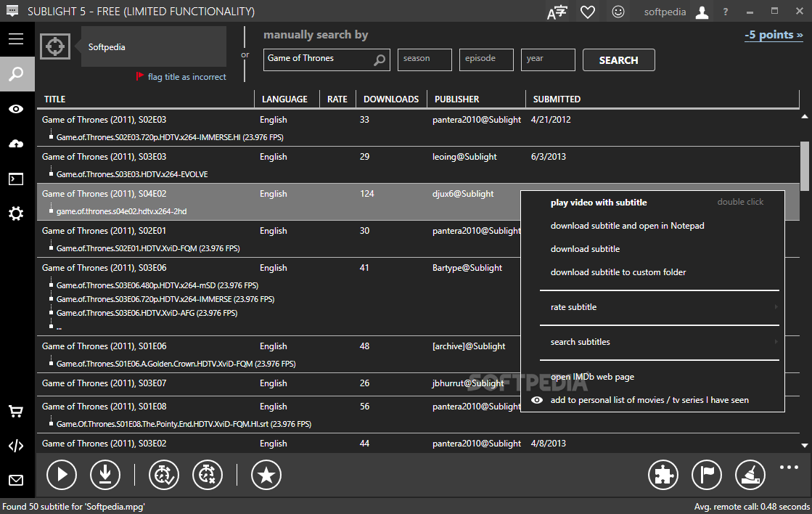812x514 pixels.
Task: Open the cloud upload sidebar icon
Action: [16, 144]
